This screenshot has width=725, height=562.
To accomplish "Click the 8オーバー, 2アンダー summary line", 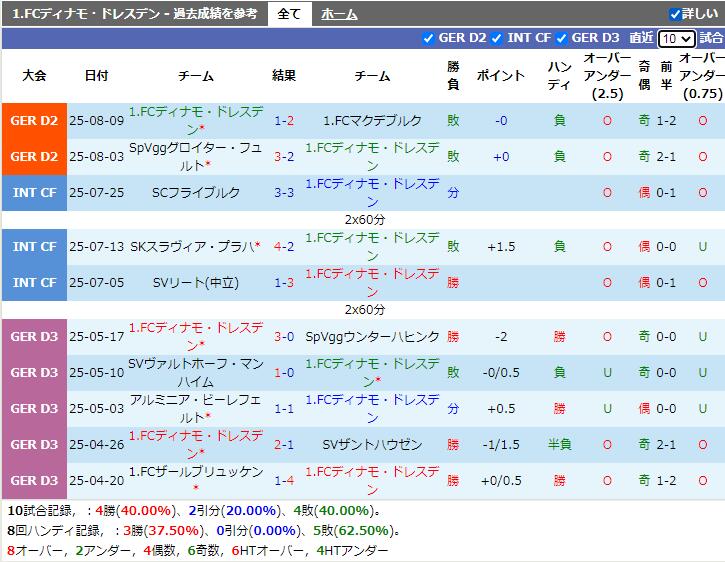I will 198,550.
